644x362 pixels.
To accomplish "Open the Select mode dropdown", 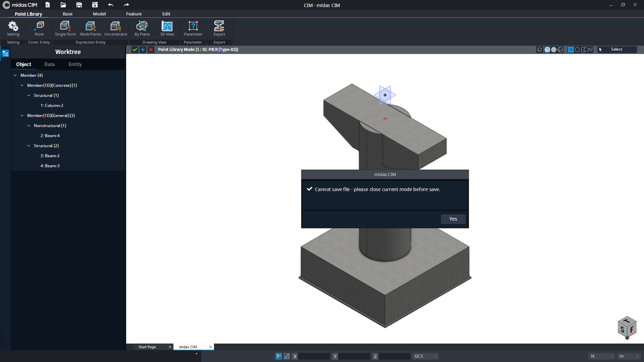I will click(617, 50).
